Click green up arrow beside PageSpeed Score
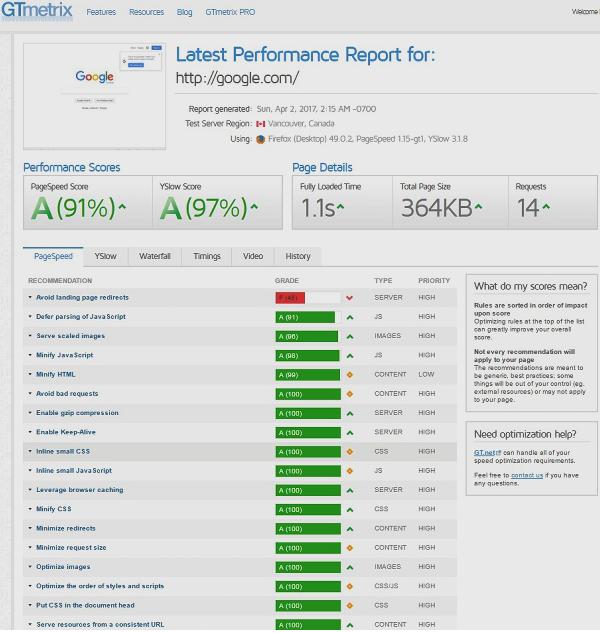 click(x=122, y=207)
